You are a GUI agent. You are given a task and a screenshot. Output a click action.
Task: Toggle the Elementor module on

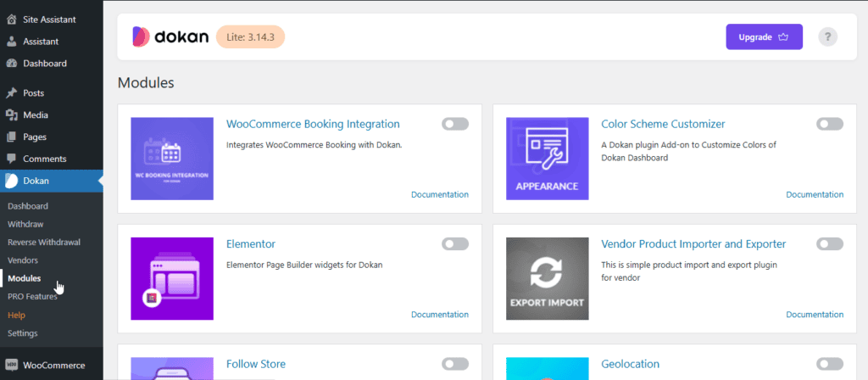click(455, 243)
